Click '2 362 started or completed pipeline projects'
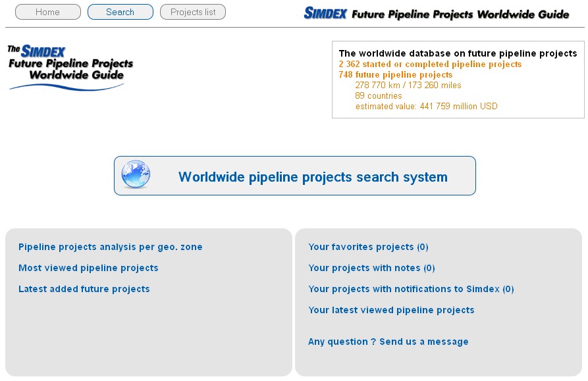588x381 pixels. click(430, 64)
